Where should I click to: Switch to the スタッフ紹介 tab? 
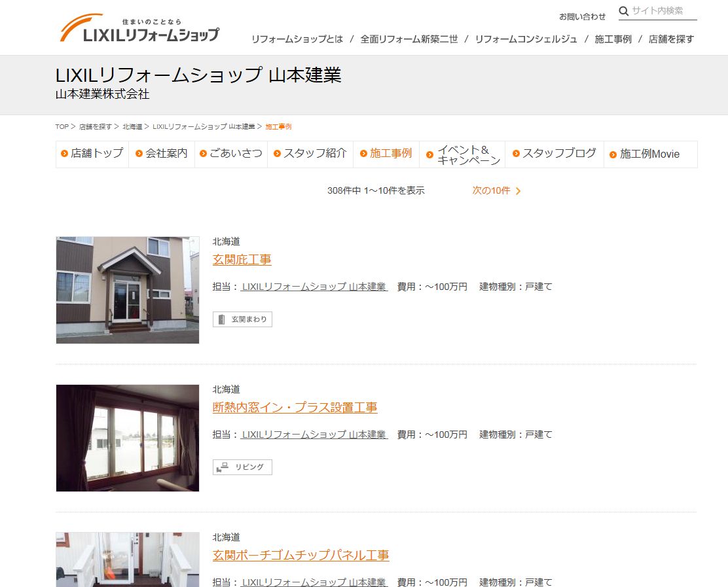(x=310, y=154)
